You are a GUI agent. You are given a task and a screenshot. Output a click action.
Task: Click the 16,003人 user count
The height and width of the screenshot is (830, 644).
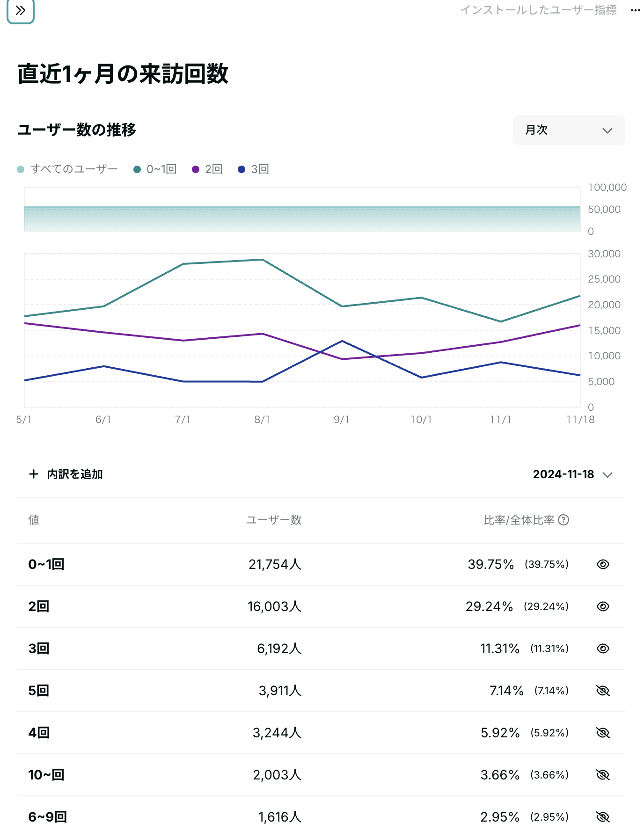[x=275, y=606]
